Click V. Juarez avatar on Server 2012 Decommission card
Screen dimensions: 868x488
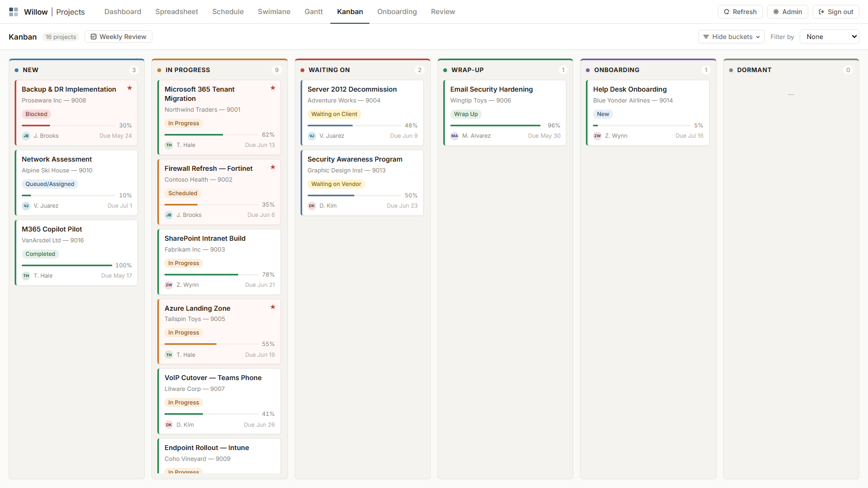click(312, 136)
